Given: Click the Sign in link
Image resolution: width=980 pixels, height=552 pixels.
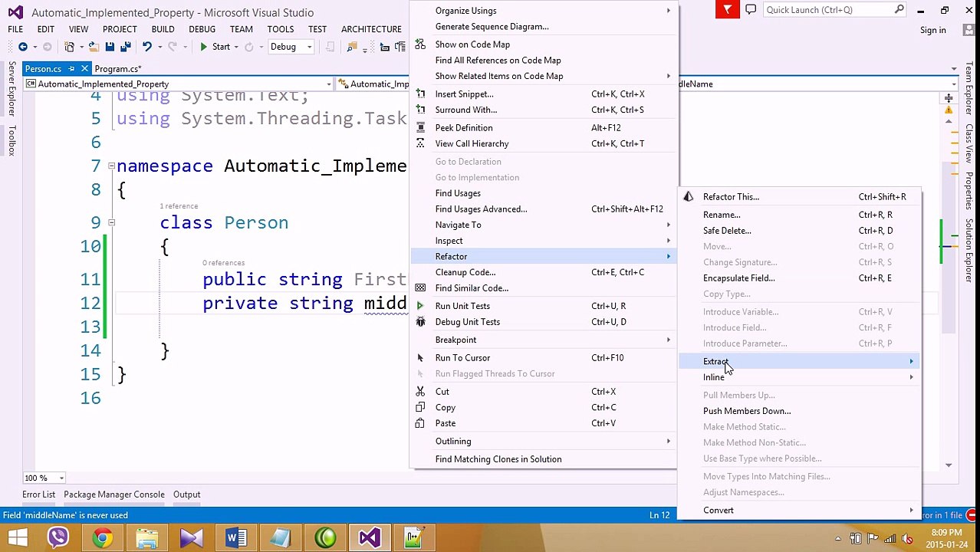Looking at the screenshot, I should (x=932, y=31).
